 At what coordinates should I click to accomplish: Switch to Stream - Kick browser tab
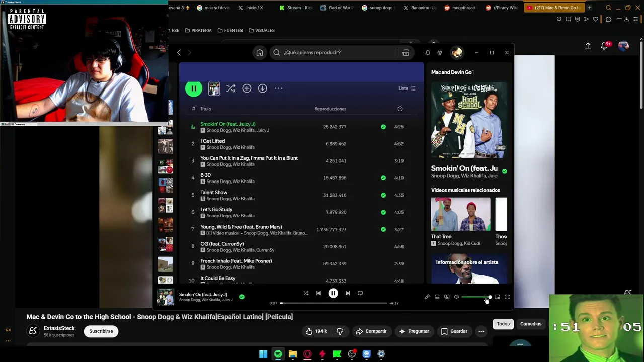pos(296,8)
